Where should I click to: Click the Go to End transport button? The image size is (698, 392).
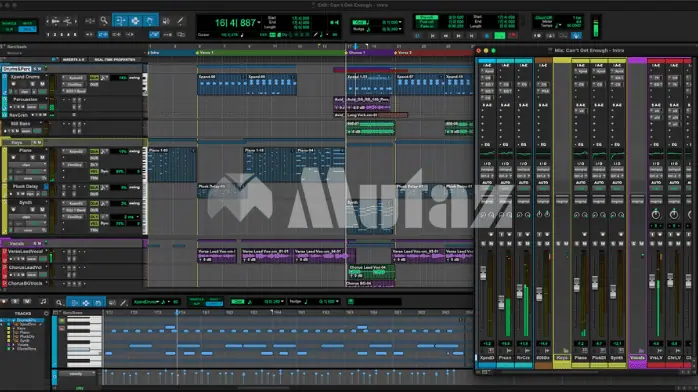pos(472,36)
